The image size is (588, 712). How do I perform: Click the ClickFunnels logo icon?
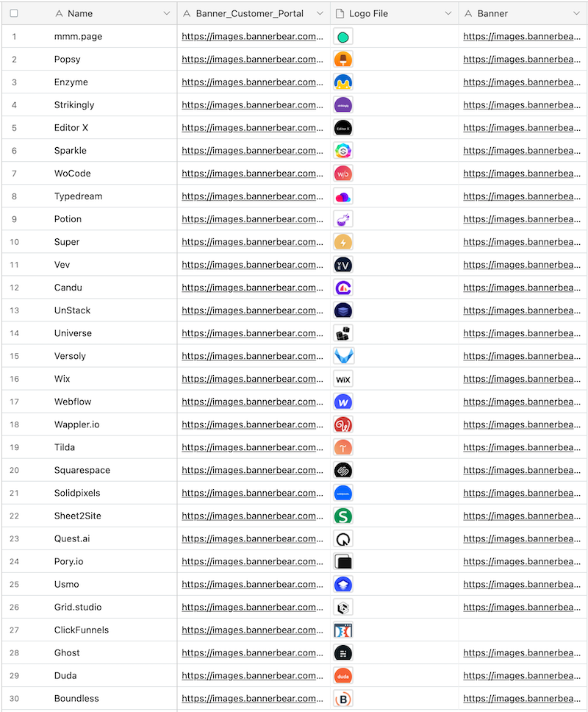click(x=343, y=630)
